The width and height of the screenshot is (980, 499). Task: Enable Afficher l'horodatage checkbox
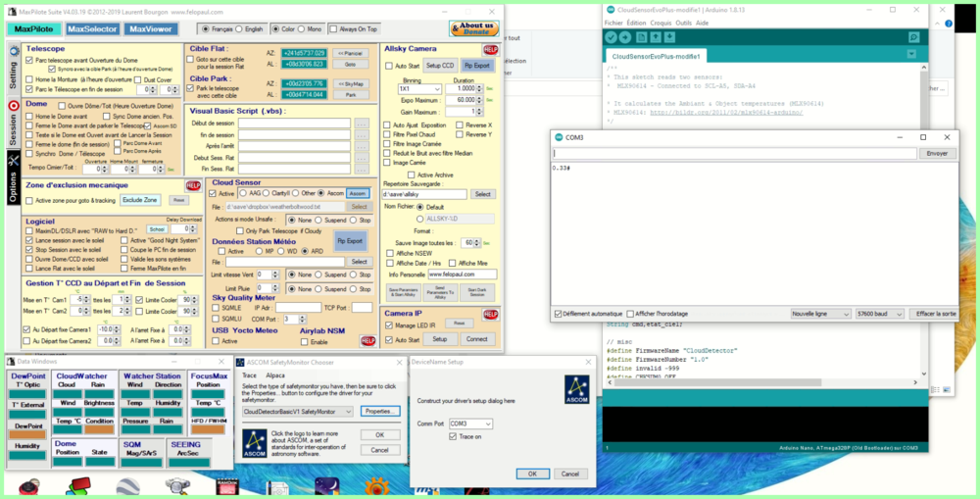click(x=630, y=314)
